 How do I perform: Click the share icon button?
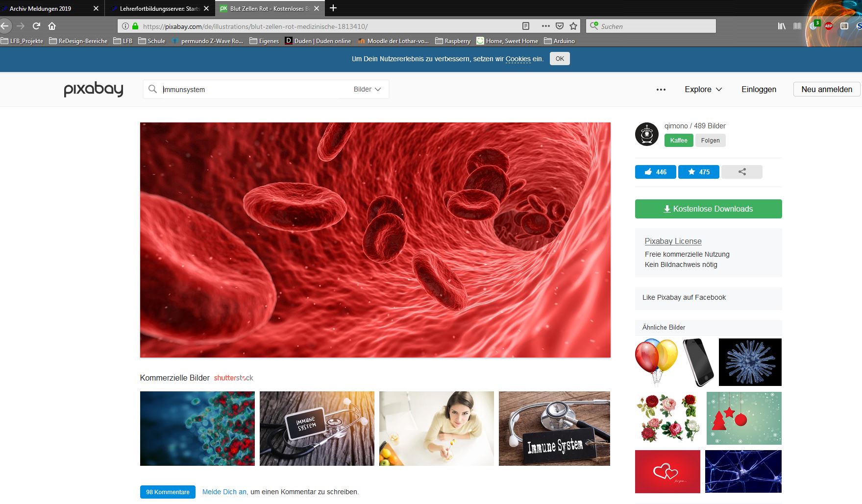(742, 172)
